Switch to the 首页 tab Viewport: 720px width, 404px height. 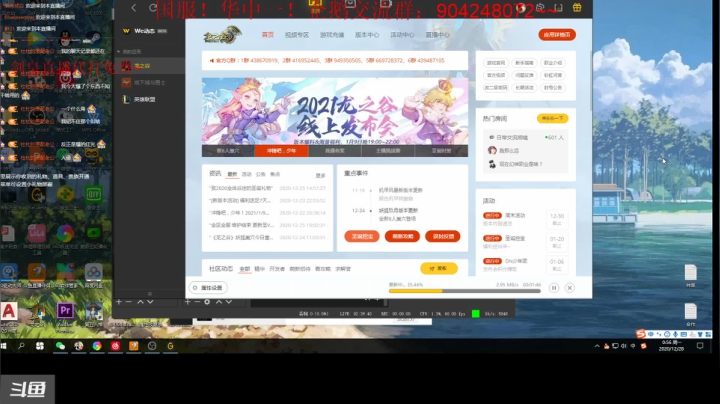point(268,35)
